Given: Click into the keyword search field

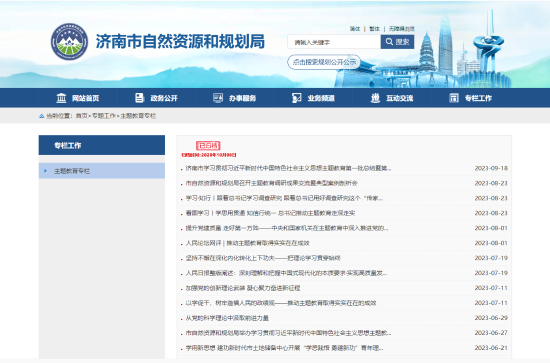Looking at the screenshot, I should 334,42.
